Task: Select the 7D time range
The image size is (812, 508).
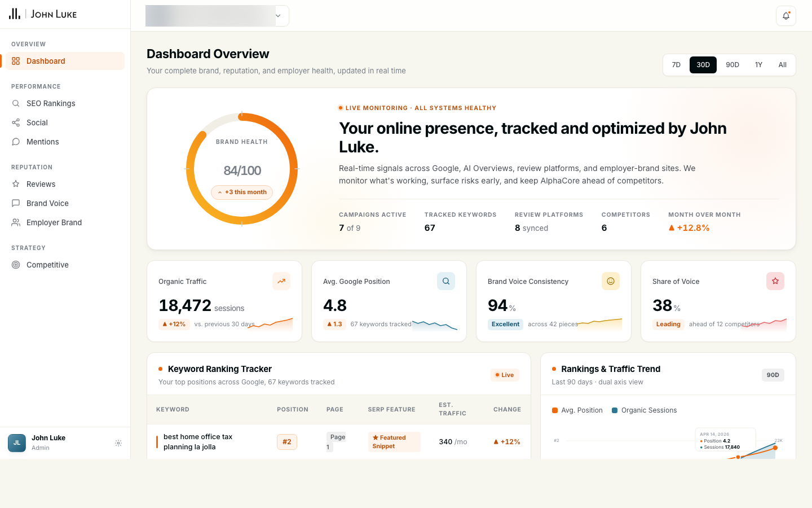Action: click(676, 65)
